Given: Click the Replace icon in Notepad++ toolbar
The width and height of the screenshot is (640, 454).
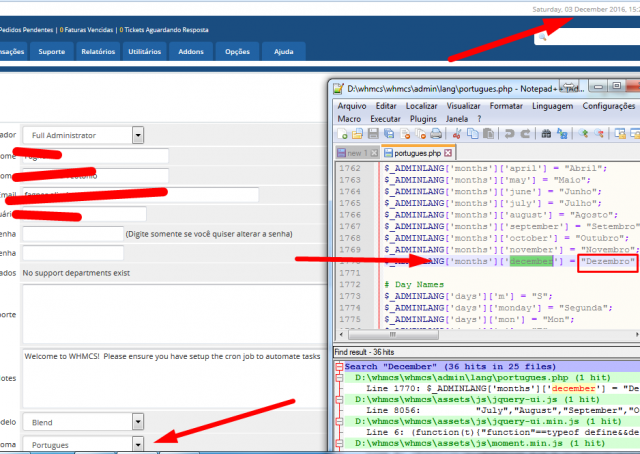Looking at the screenshot, I should (562, 134).
